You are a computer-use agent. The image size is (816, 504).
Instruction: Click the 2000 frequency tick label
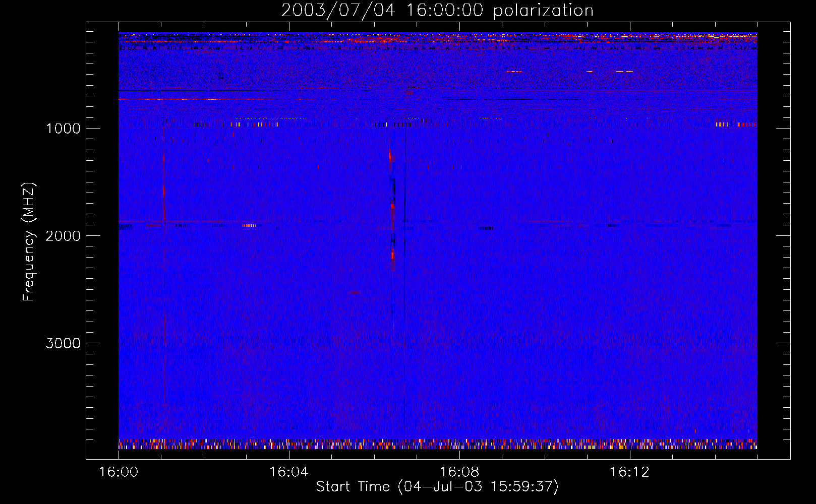tap(63, 236)
